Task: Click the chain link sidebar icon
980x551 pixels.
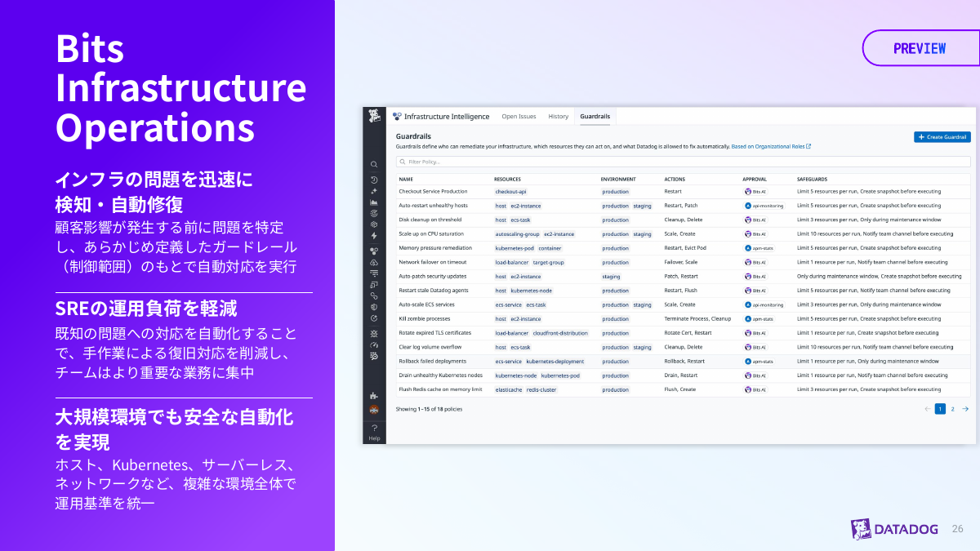Action: click(374, 295)
